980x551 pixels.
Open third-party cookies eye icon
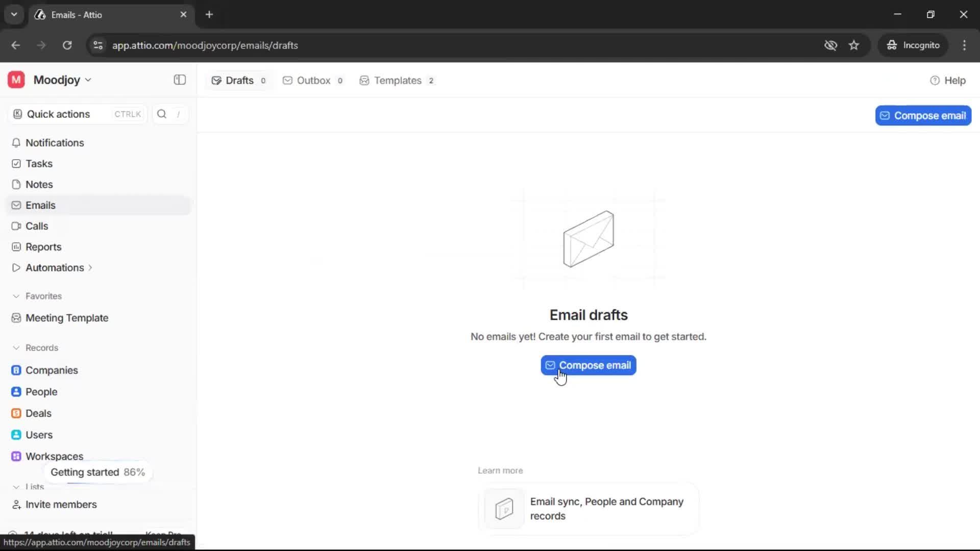[x=830, y=45]
